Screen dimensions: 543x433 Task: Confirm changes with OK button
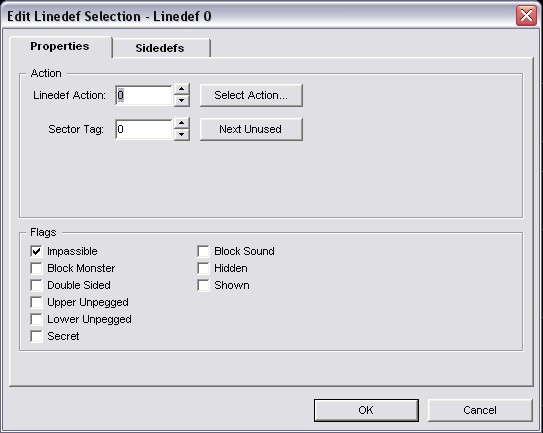tap(366, 410)
